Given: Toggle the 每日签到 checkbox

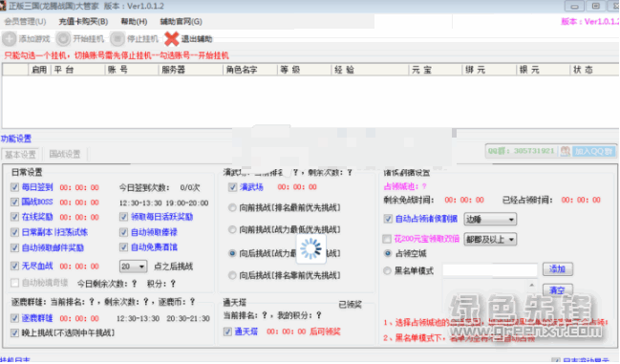Looking at the screenshot, I should (x=14, y=187).
